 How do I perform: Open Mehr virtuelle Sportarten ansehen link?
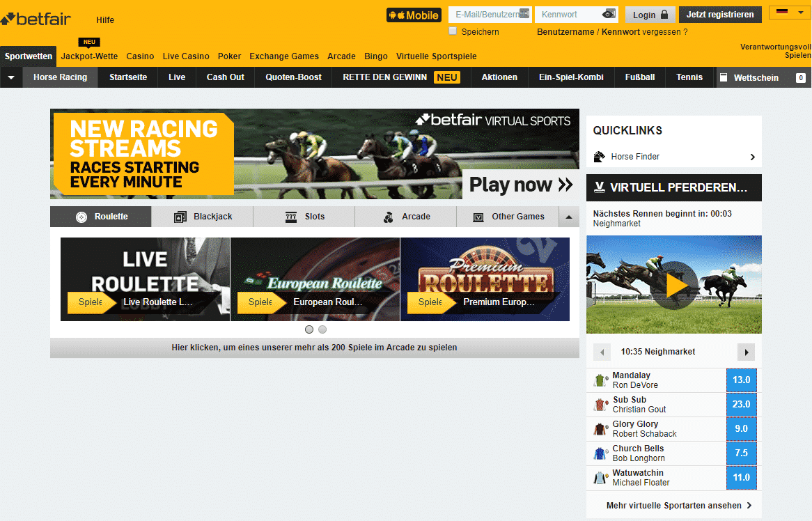click(679, 506)
